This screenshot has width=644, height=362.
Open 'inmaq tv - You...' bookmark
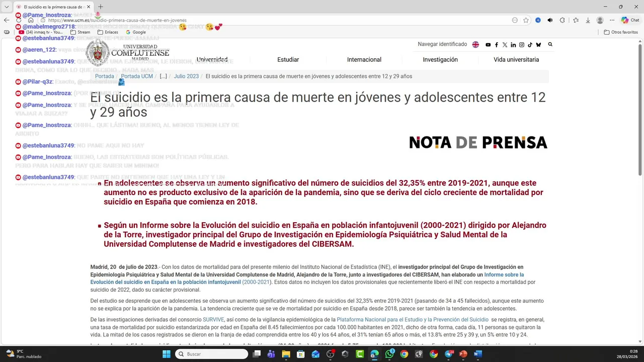tap(41, 32)
